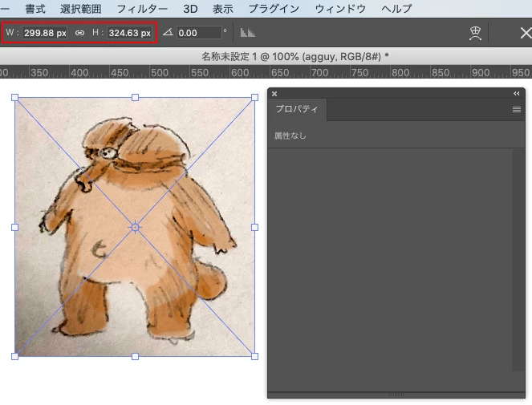Viewport: 532px width, 405px height.
Task: Open the フィルター menu
Action: pyautogui.click(x=142, y=9)
